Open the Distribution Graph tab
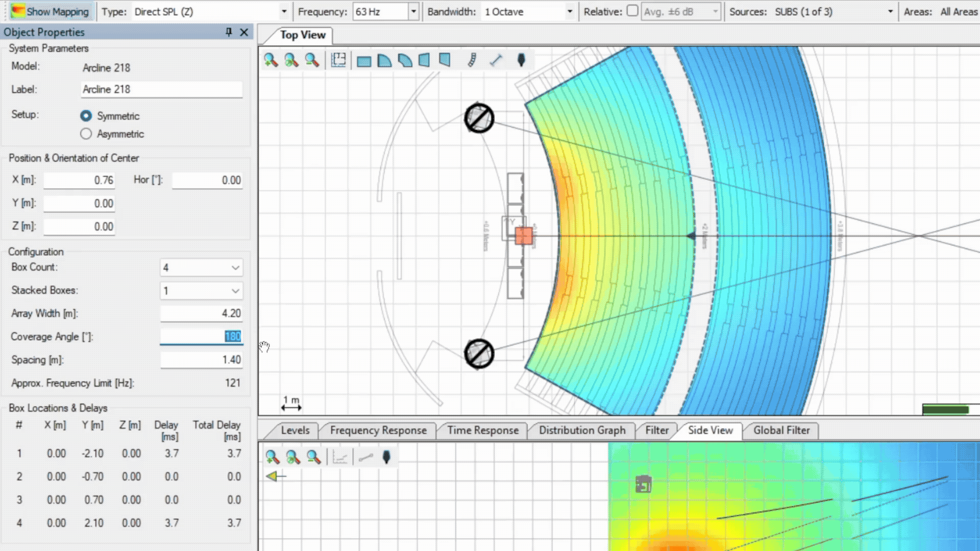The image size is (980, 551). (582, 430)
